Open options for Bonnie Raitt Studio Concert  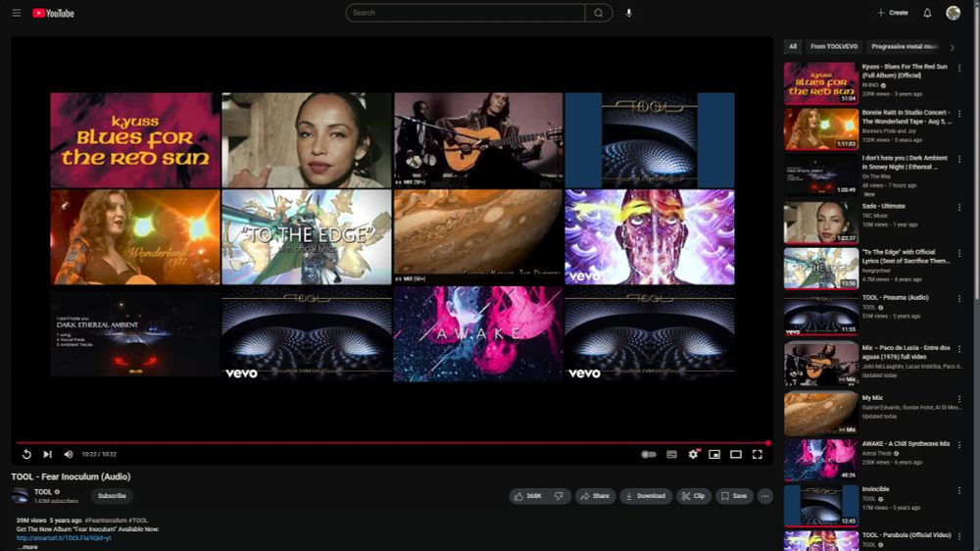959,114
